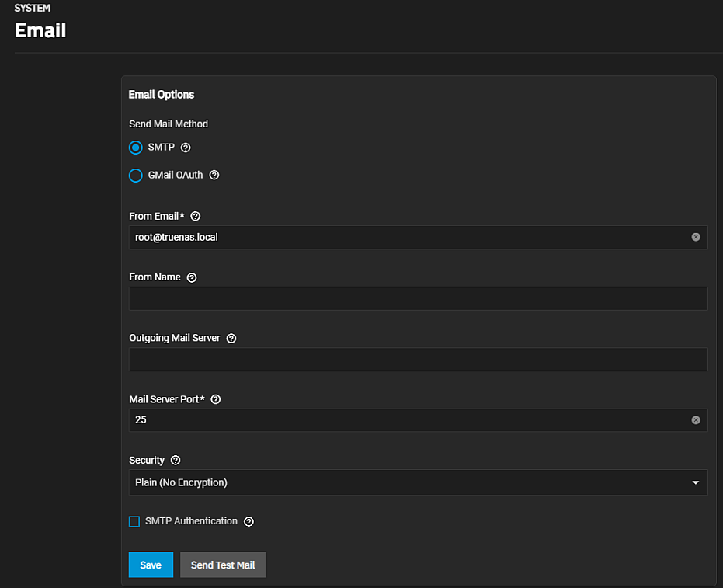Click help icon next to SMTP
723x588 pixels.
pyautogui.click(x=186, y=148)
